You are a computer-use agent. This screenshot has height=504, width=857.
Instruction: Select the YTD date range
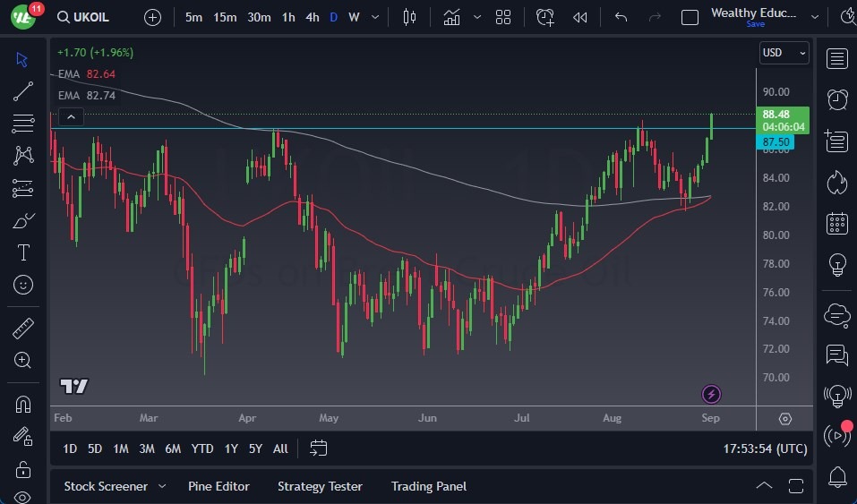[202, 448]
